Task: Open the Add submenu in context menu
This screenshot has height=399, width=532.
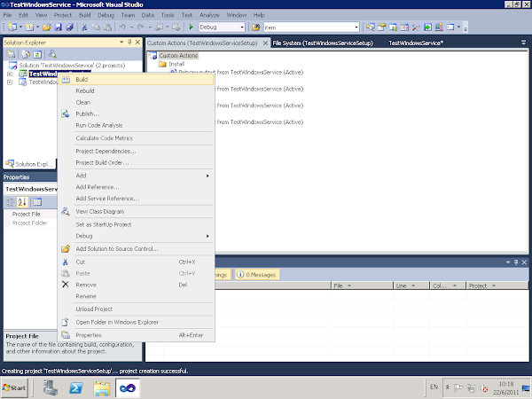Action: (137, 176)
